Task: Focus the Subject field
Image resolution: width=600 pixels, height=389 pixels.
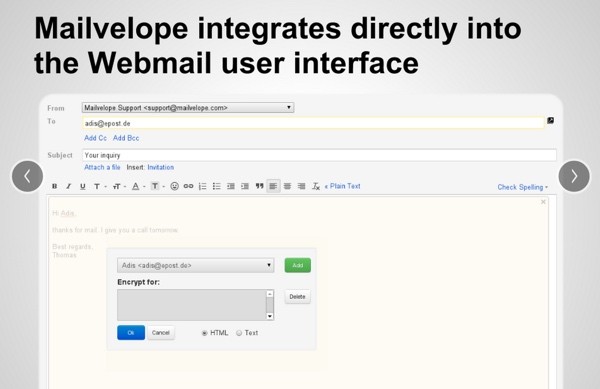Action: pos(319,155)
